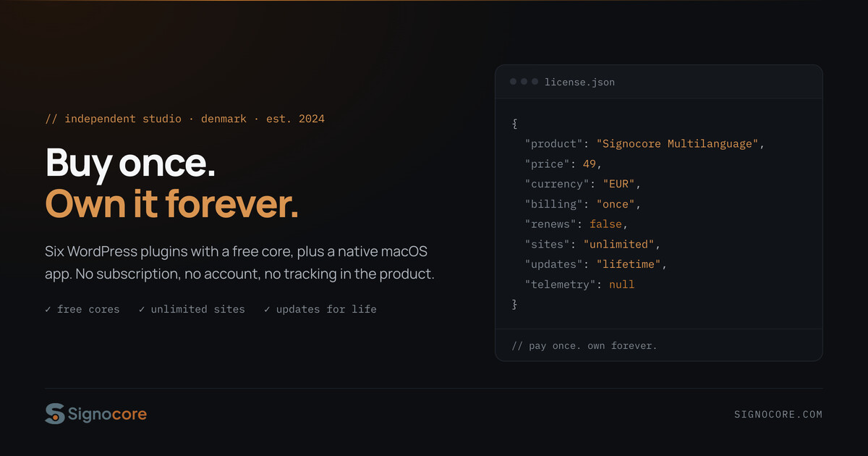Click the "unlimited" sites value
Screen dimensions: 868x456
pyautogui.click(x=619, y=245)
